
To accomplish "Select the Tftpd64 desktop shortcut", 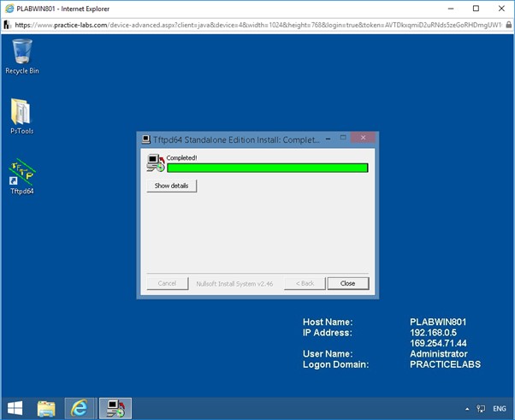I will click(x=21, y=176).
